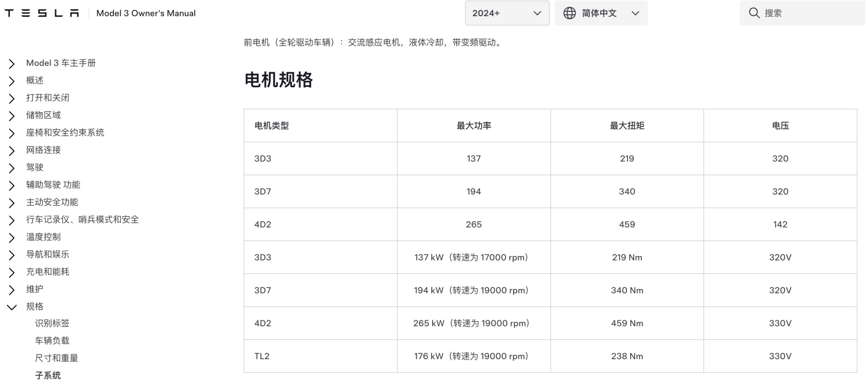
Task: Go to the 车辆负载 subsection
Action: click(x=52, y=341)
